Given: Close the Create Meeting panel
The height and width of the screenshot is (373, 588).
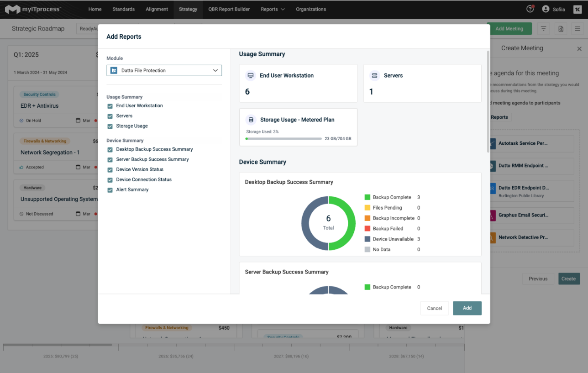Looking at the screenshot, I should (579, 48).
